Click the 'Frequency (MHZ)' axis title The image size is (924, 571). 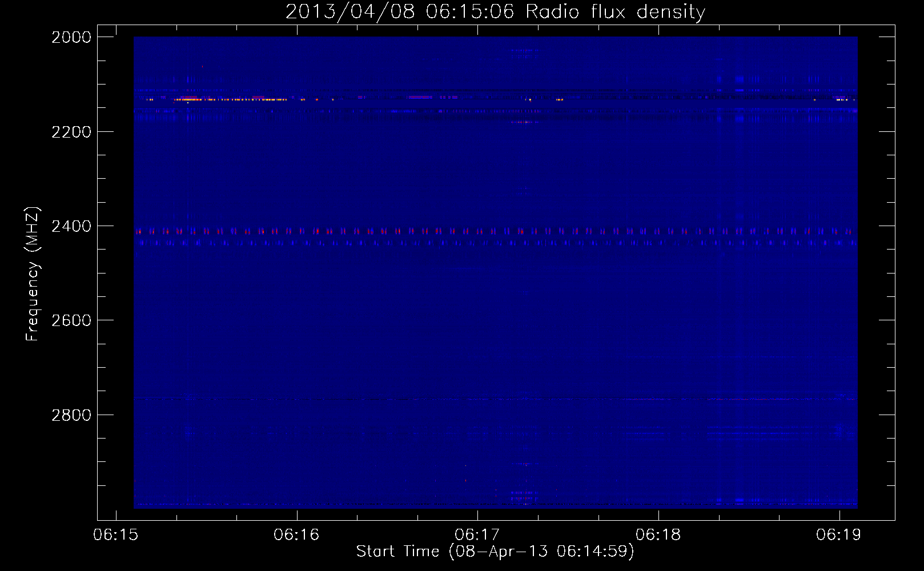33,274
